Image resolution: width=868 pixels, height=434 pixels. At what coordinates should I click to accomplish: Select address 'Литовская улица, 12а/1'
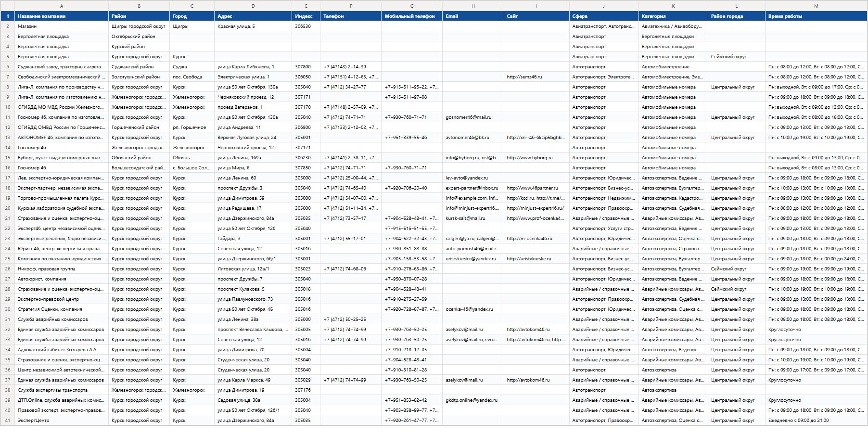coord(253,269)
